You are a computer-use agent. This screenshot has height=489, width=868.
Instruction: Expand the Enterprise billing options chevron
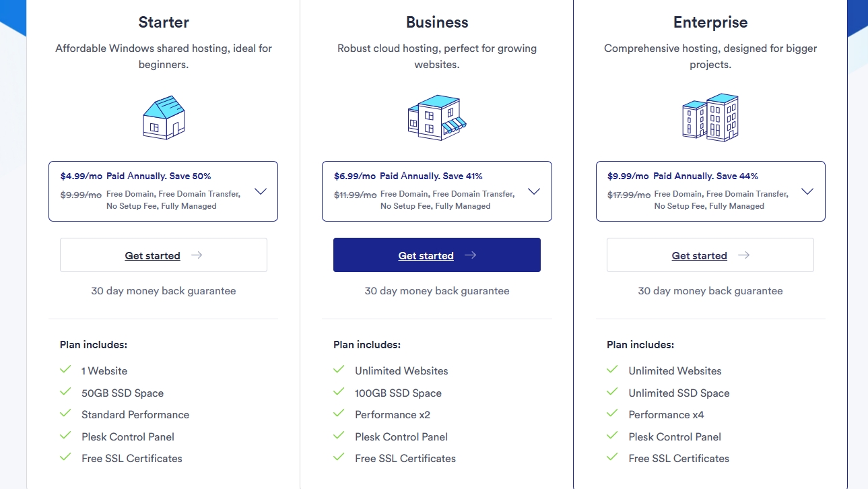coord(807,191)
